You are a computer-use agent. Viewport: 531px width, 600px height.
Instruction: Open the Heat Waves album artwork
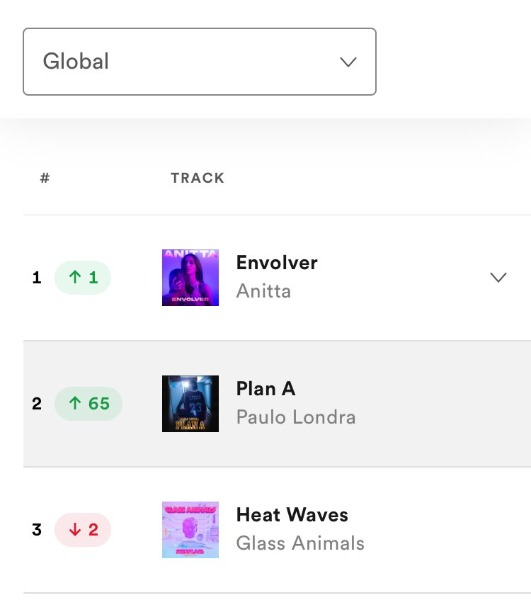click(191, 530)
